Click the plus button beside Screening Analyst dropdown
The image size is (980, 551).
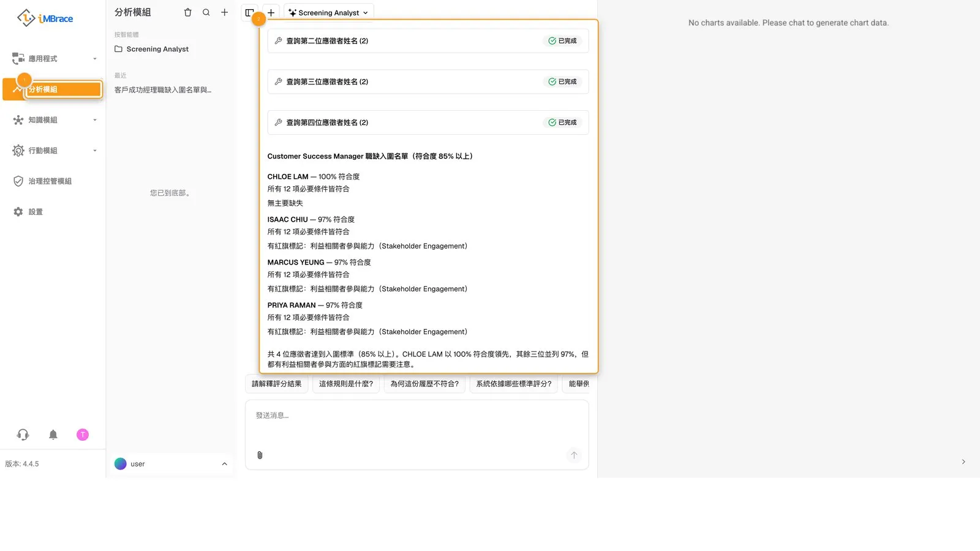click(271, 12)
